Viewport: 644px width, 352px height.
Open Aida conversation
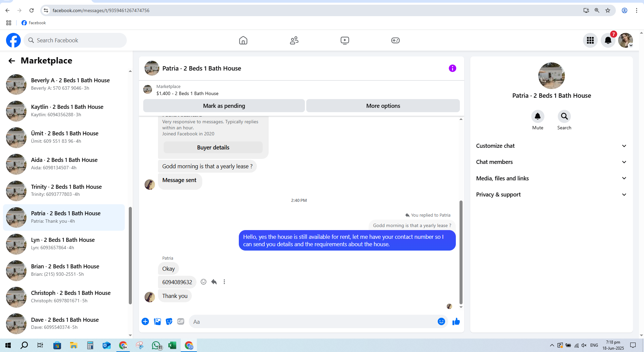click(x=64, y=164)
